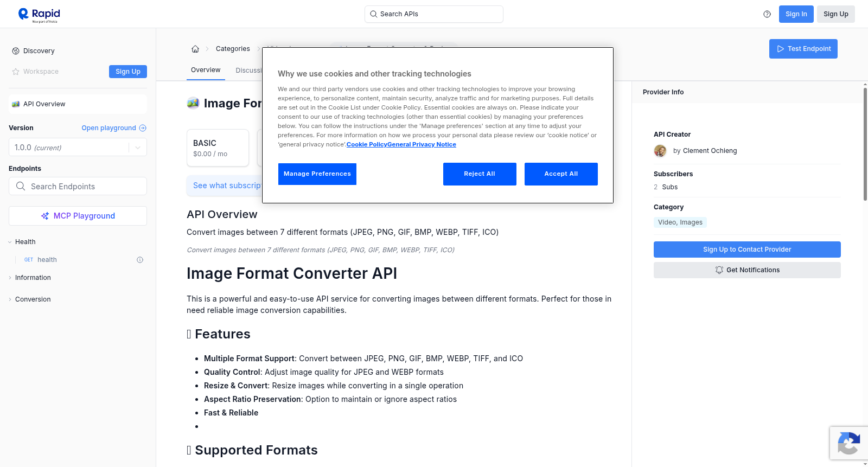The image size is (868, 467).
Task: Open the MCP Playground
Action: [x=78, y=216]
